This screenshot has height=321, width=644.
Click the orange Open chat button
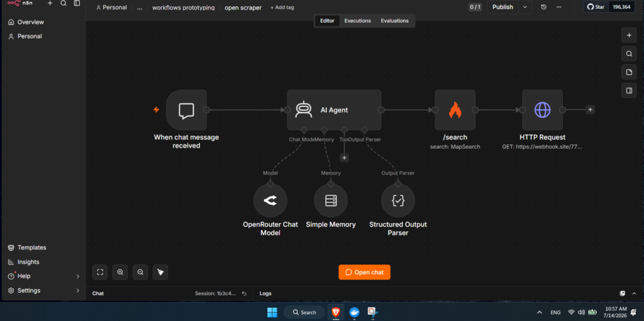click(364, 272)
